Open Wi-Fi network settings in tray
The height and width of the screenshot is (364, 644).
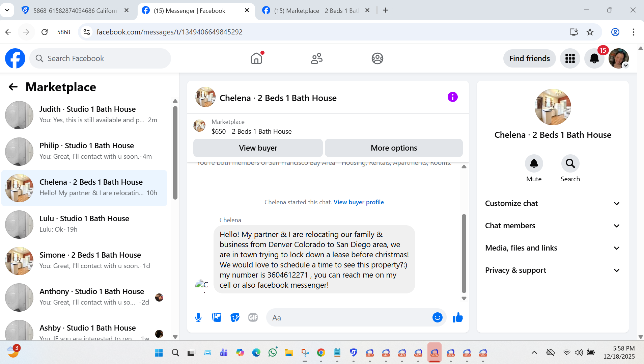click(x=566, y=353)
